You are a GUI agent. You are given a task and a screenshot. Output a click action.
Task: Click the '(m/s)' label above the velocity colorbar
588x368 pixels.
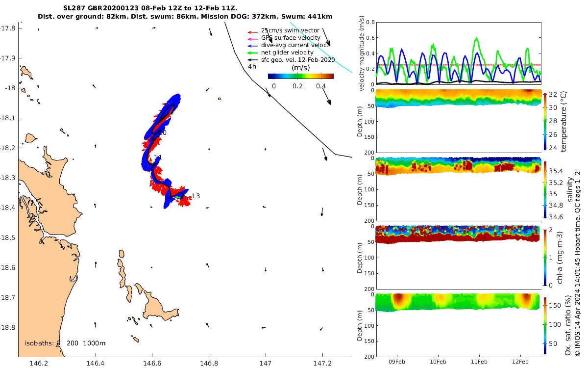(x=300, y=68)
